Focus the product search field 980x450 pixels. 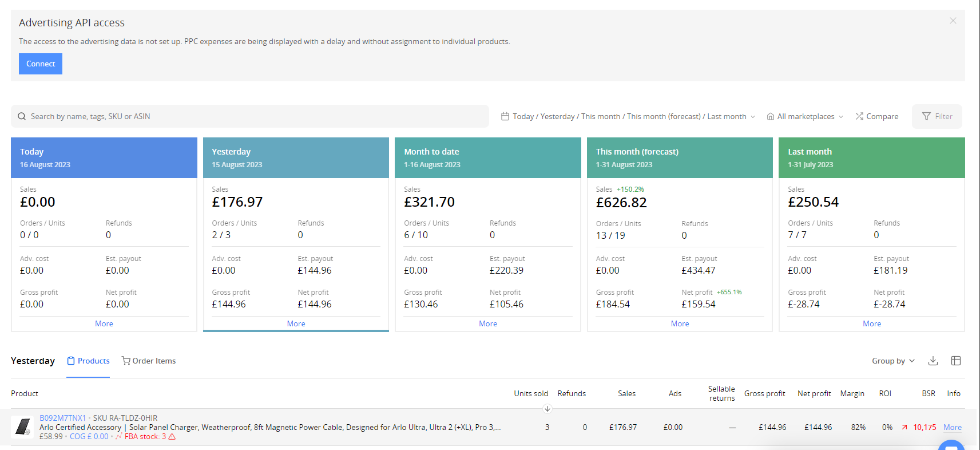250,116
